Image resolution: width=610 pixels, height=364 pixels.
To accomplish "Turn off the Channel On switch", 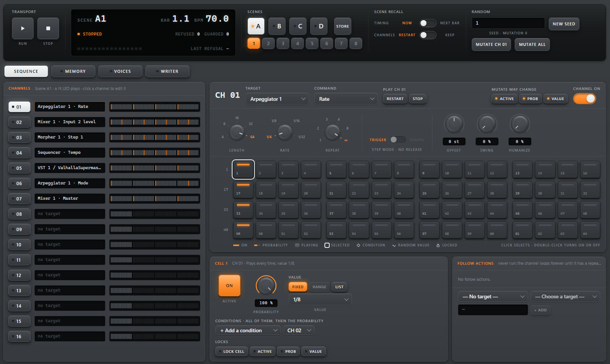I will (585, 99).
